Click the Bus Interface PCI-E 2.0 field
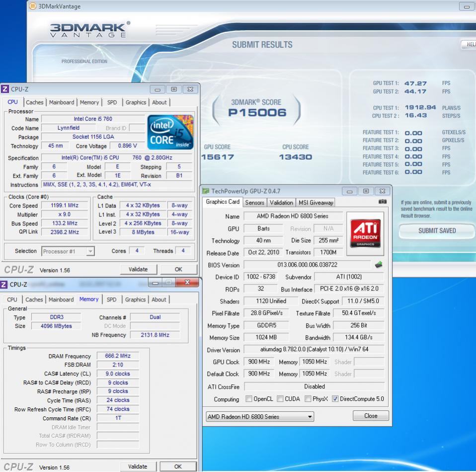476x472 pixels. point(349,289)
